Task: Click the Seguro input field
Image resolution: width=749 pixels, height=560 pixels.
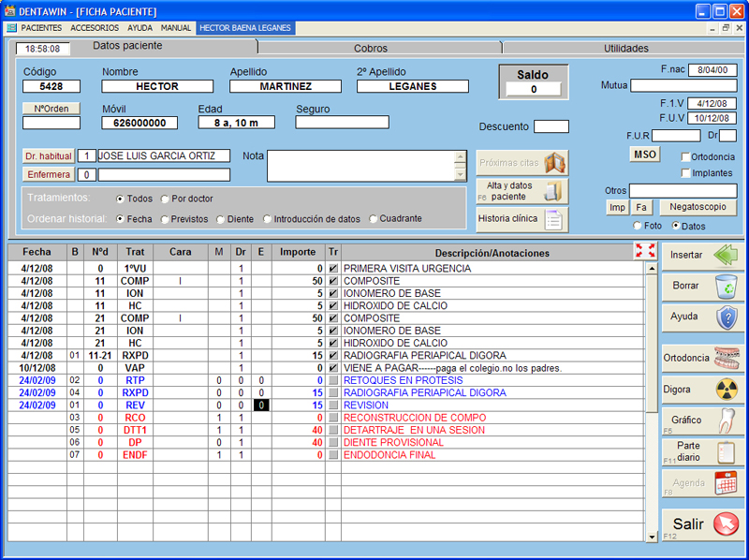Action: (x=342, y=123)
